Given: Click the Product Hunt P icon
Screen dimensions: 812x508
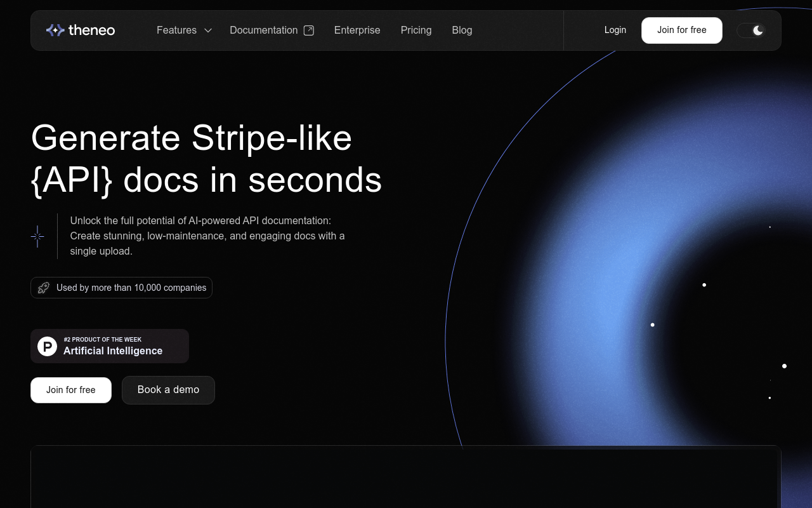Looking at the screenshot, I should [47, 346].
